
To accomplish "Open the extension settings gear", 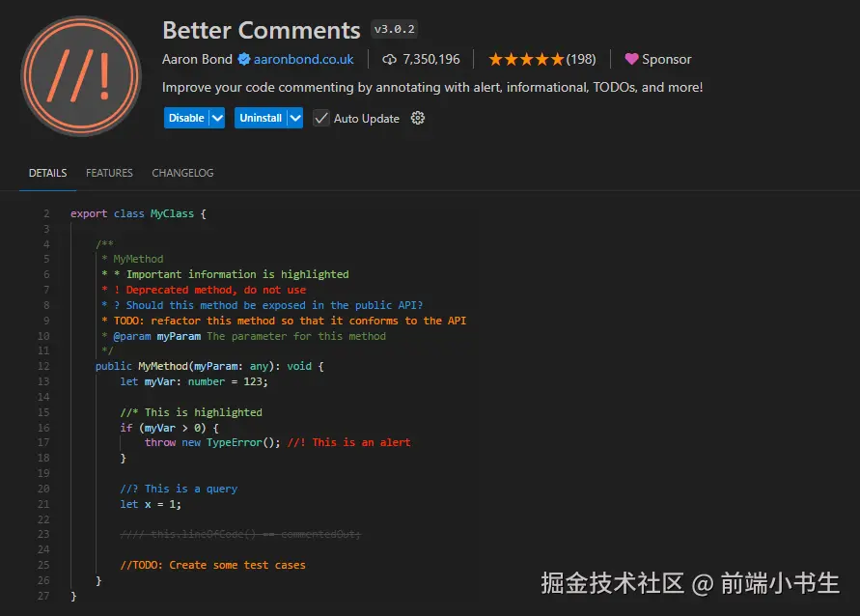I will (418, 118).
